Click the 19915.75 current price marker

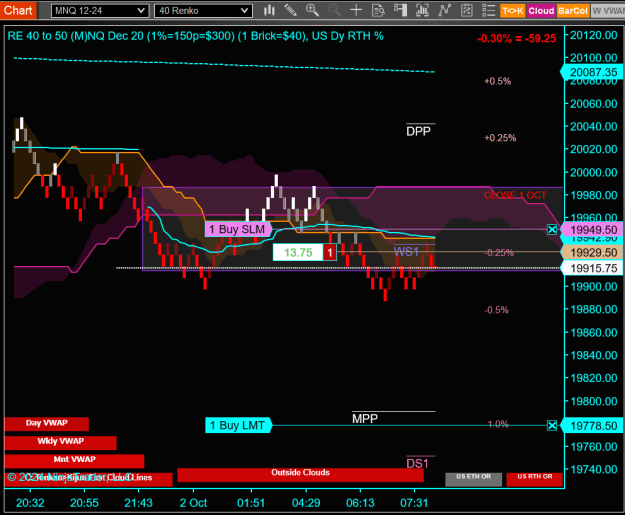(593, 268)
